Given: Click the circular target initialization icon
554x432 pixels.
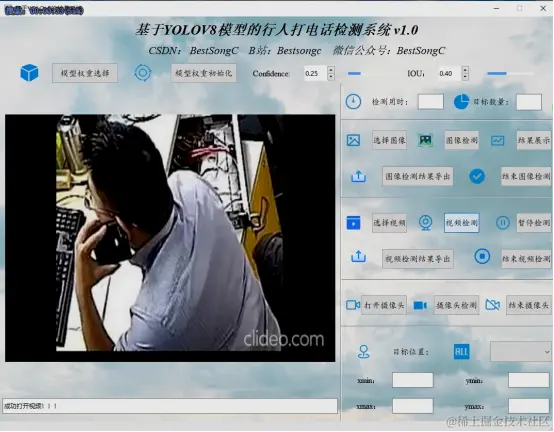Looking at the screenshot, I should point(143,73).
